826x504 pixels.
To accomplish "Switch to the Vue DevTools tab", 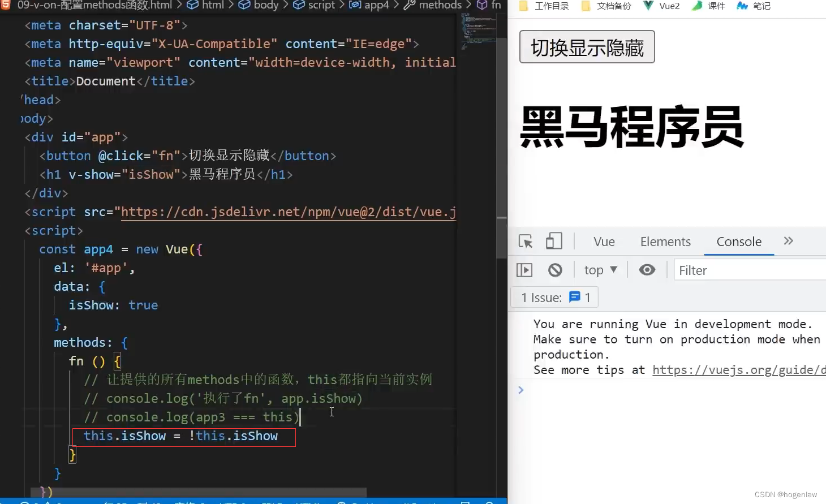I will tap(604, 242).
